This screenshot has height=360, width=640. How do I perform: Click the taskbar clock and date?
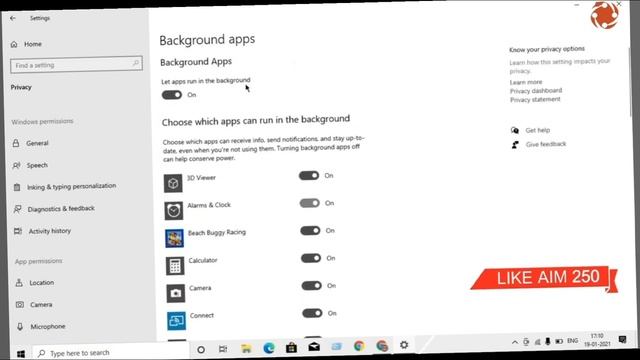[597, 340]
